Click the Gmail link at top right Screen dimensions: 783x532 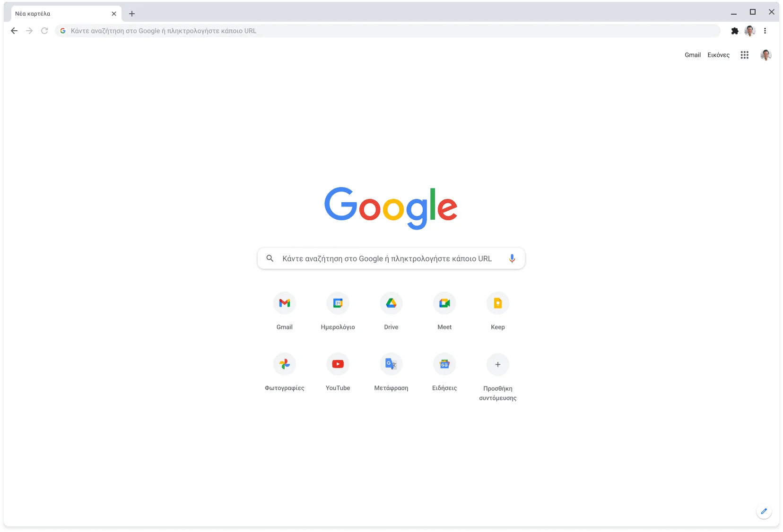tap(693, 55)
